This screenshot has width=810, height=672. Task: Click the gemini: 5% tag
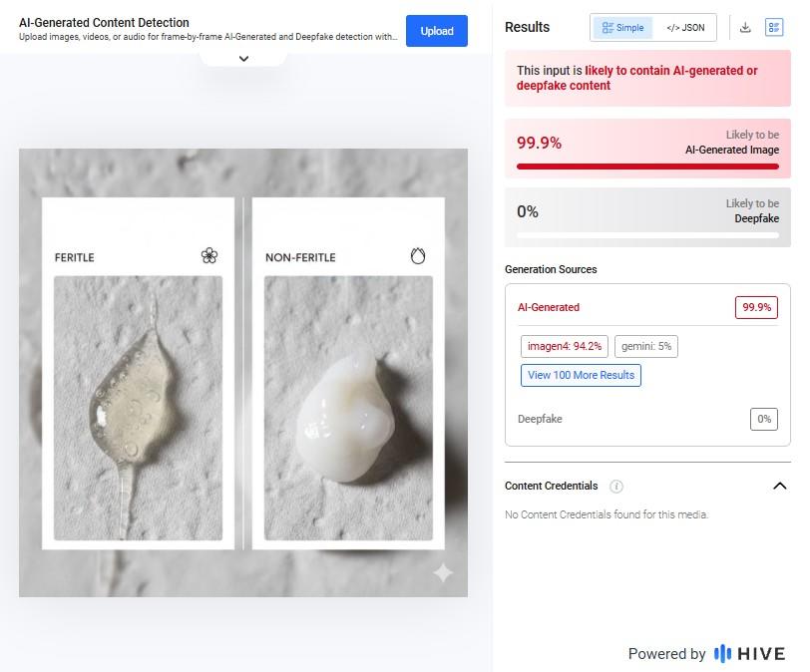[x=646, y=346]
